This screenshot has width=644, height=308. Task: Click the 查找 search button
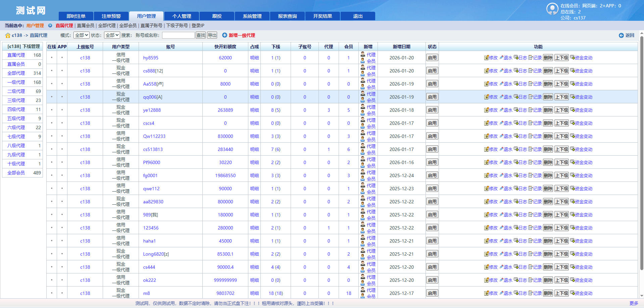[201, 35]
